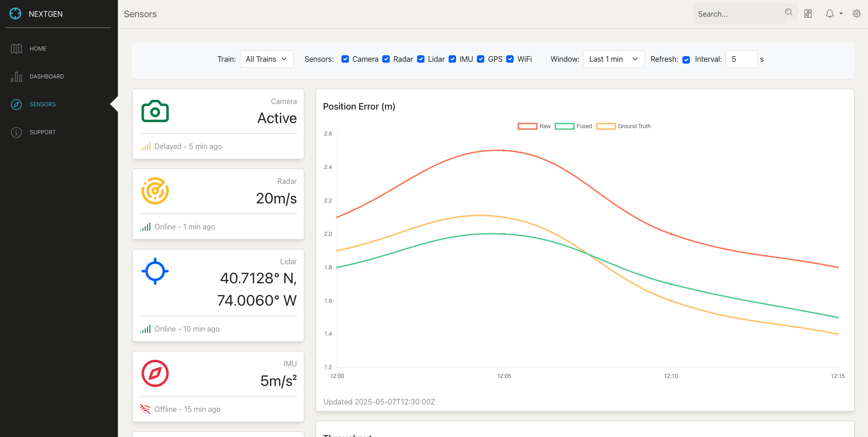Disable the auto Refresh checkbox
The image size is (868, 437).
pyautogui.click(x=686, y=59)
